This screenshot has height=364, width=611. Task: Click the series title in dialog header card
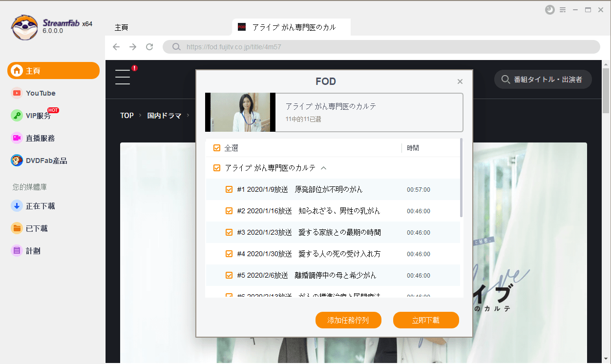(331, 106)
